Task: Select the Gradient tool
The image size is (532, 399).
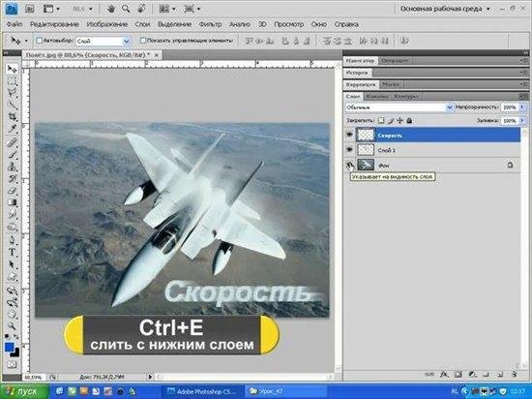Action: [12, 202]
